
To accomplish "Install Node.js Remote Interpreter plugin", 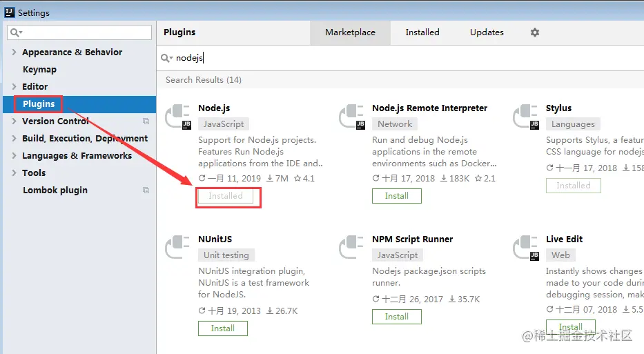I will pyautogui.click(x=397, y=196).
